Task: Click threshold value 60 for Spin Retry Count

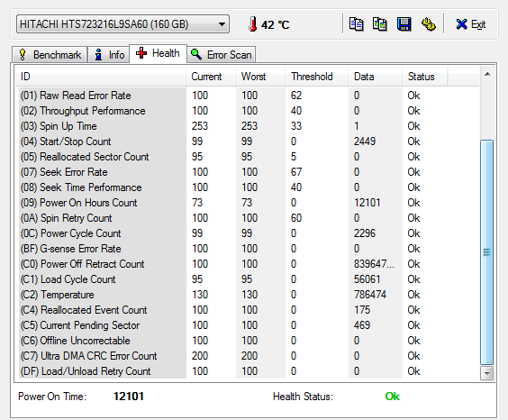Action: pos(296,218)
